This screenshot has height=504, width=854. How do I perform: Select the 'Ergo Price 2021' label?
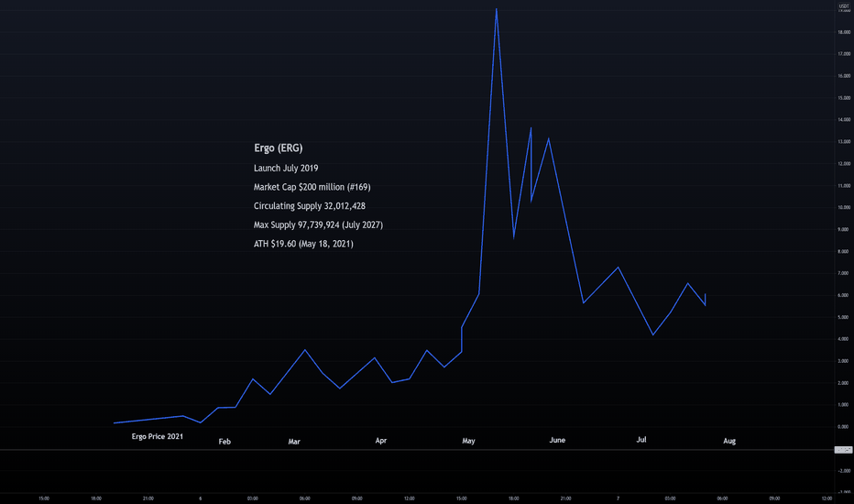click(158, 436)
